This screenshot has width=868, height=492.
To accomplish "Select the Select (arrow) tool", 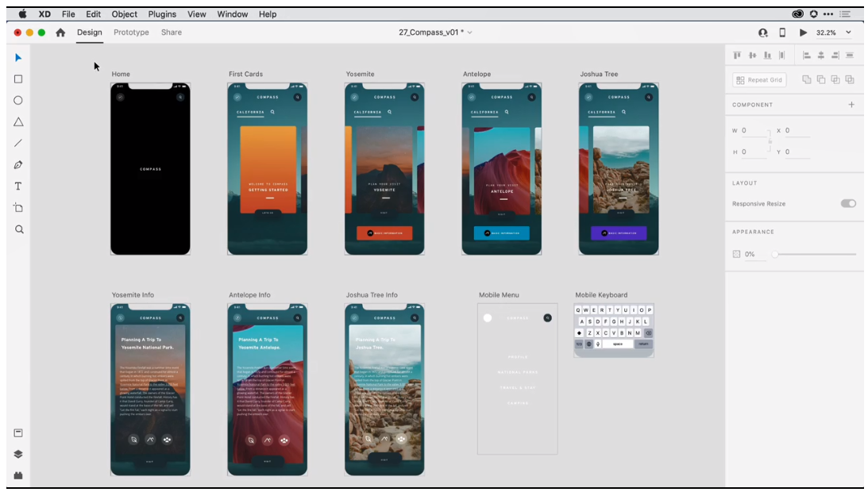I will pyautogui.click(x=18, y=58).
